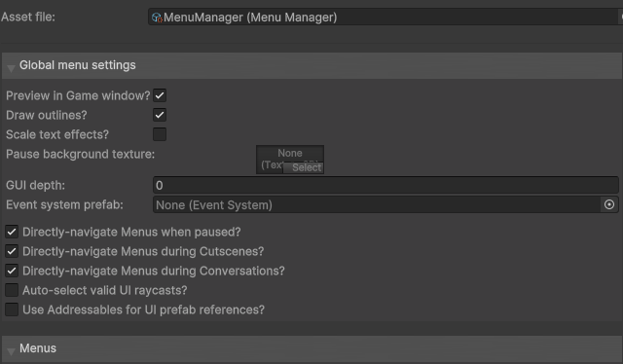Screen dimensions: 623x364
Task: Click the Menus section header label
Action: (38, 348)
